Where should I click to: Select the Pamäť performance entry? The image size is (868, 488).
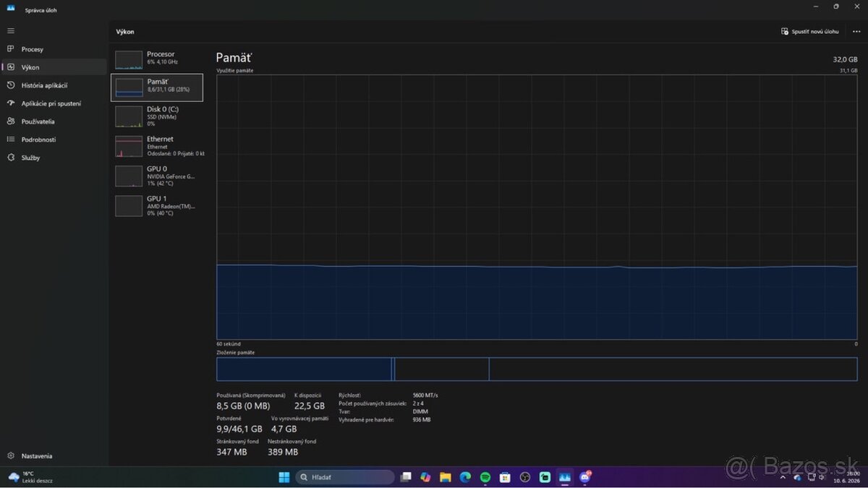click(157, 87)
